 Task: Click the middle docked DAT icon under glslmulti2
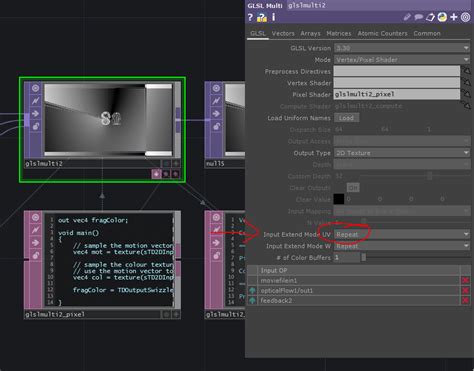[166, 174]
